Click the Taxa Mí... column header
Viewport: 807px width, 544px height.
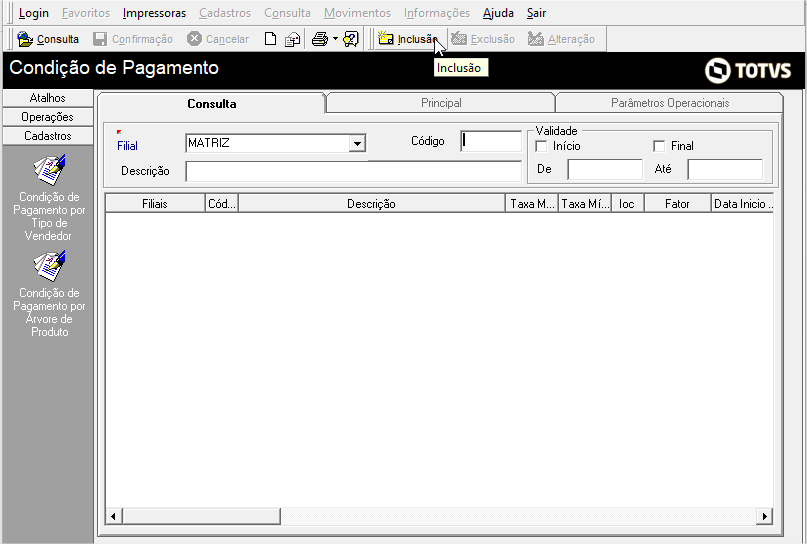click(x=585, y=204)
